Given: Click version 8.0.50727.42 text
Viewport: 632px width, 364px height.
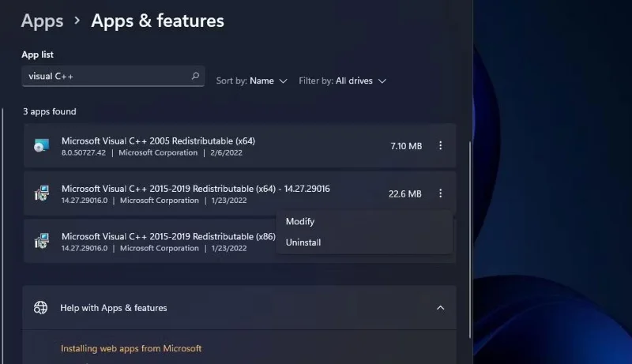Looking at the screenshot, I should tap(84, 152).
